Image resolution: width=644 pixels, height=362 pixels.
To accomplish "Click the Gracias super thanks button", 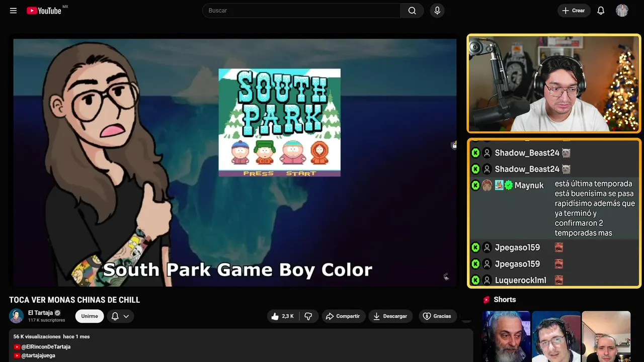I will coord(437,316).
